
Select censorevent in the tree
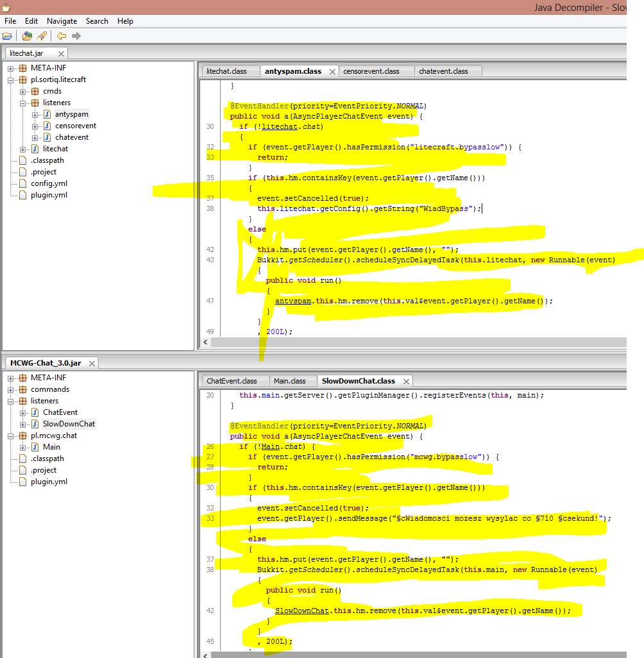(x=76, y=126)
